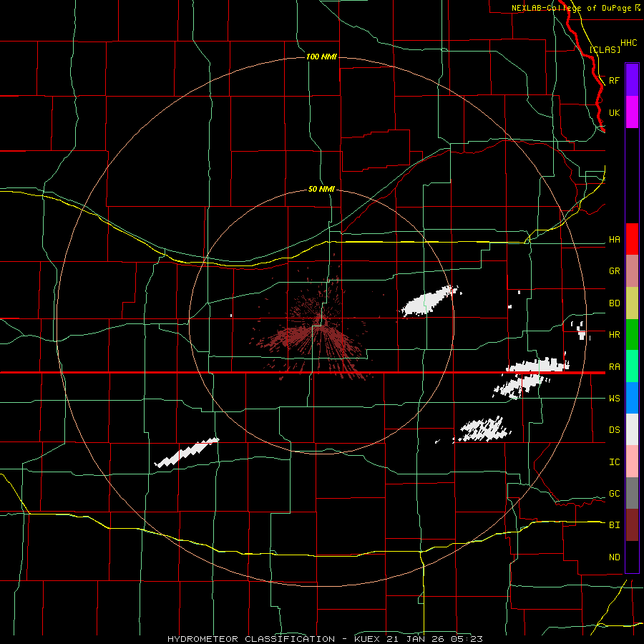Click the WS legend label
The image size is (644, 644).
(615, 399)
